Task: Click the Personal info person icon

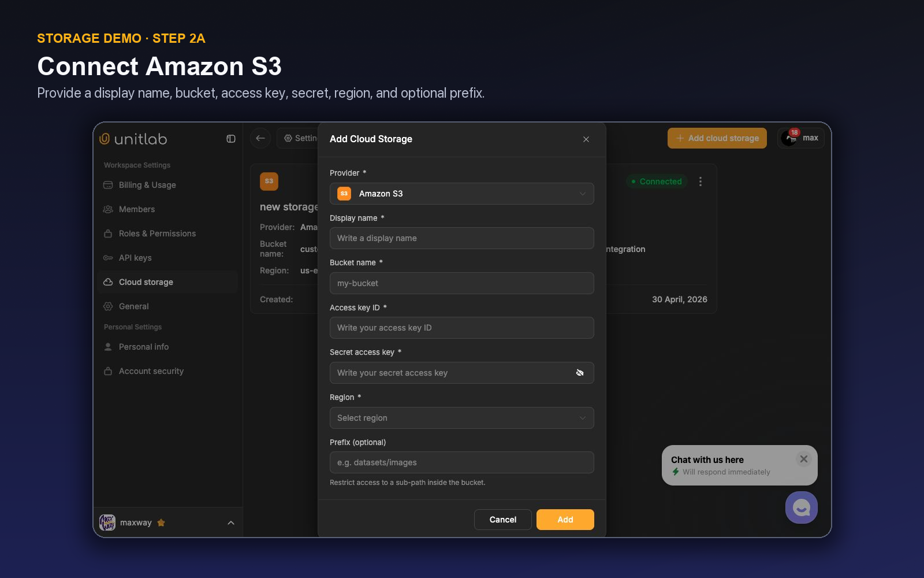Action: [108, 347]
